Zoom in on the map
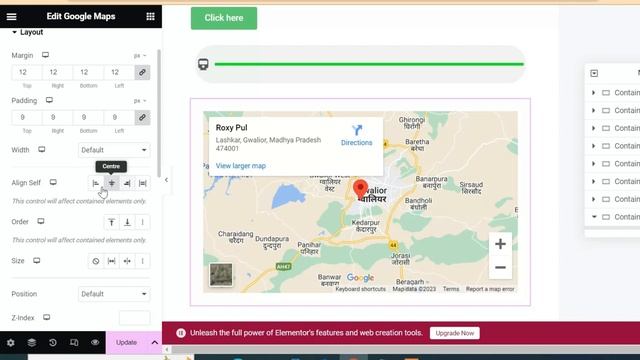The image size is (640, 360). tap(500, 244)
